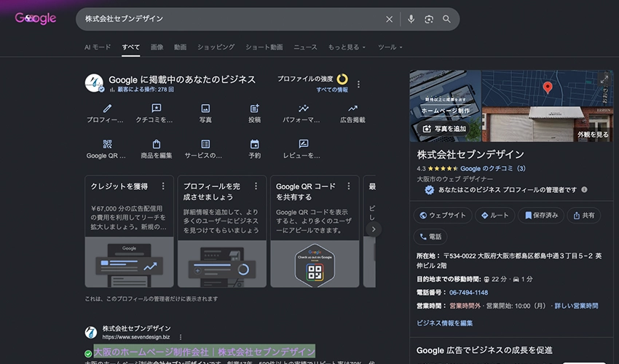The width and height of the screenshot is (619, 364).
Task: Open the ホームページ制作 photo thumbnail
Action: [445, 106]
